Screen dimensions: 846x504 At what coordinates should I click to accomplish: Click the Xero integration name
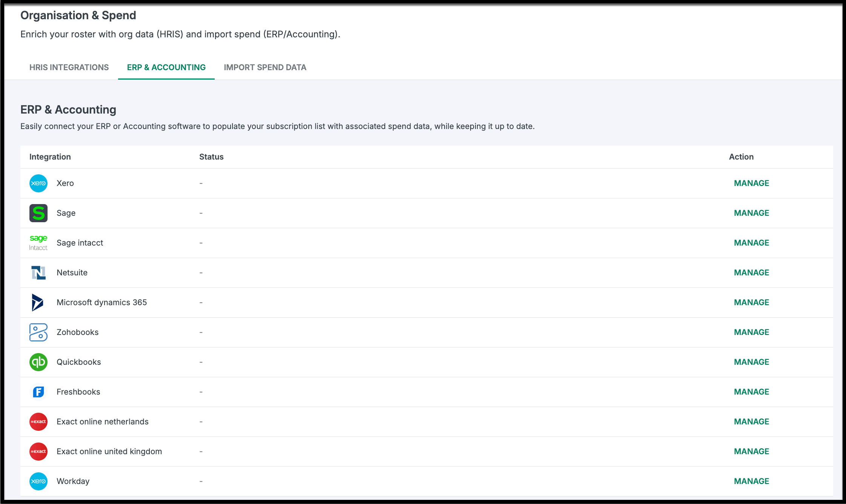[x=65, y=183]
